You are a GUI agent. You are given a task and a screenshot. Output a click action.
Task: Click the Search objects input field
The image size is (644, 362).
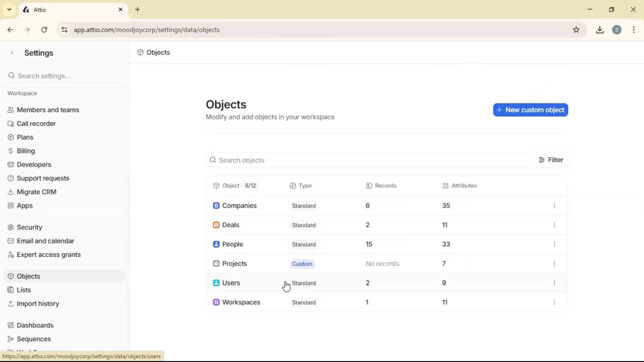pos(335,160)
